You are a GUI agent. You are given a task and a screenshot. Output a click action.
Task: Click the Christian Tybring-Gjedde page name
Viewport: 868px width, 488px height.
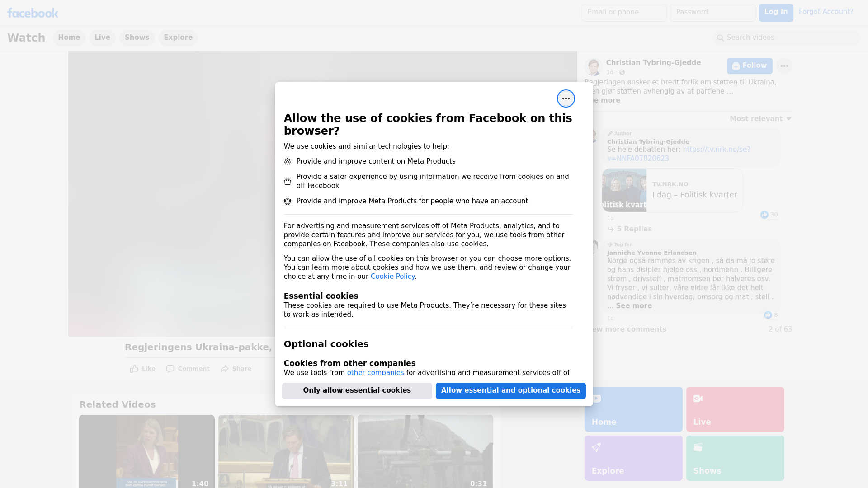653,63
